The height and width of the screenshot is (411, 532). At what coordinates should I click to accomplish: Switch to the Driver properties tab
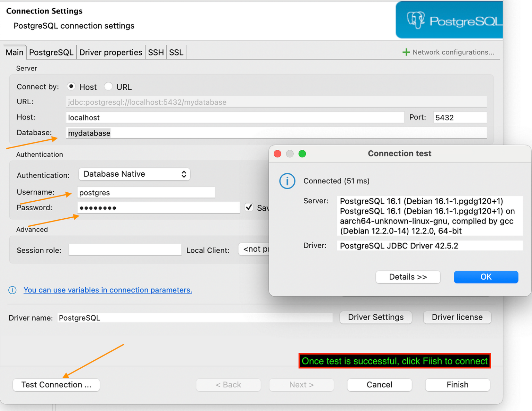[x=110, y=52]
